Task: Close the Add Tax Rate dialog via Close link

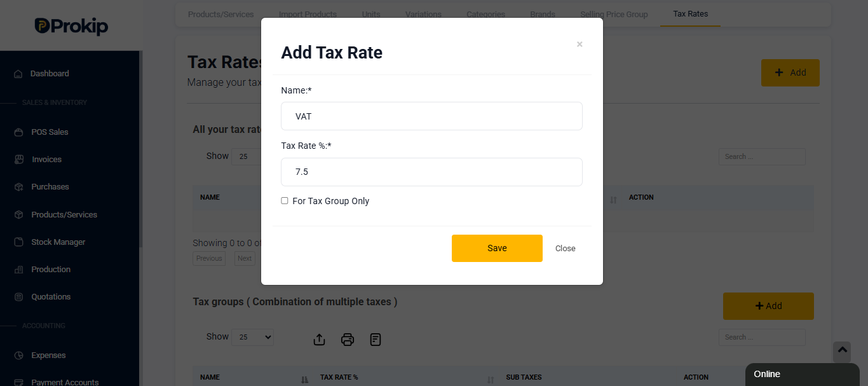Action: pos(566,249)
